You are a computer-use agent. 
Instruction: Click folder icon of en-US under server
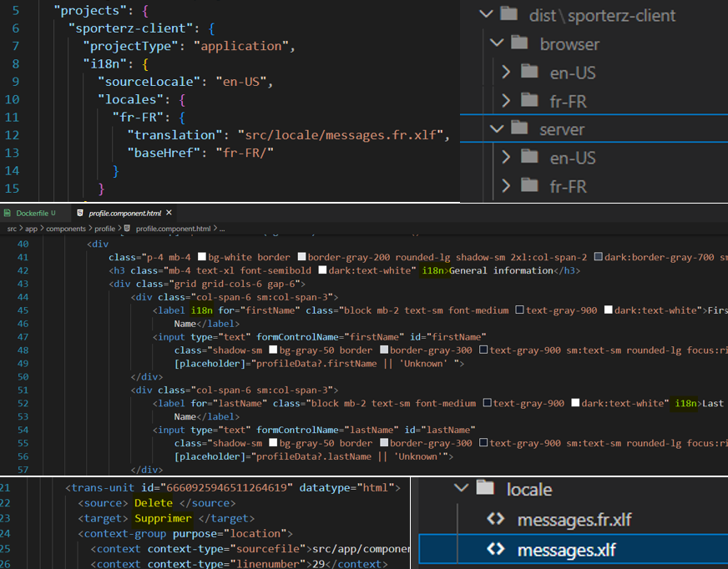529,156
